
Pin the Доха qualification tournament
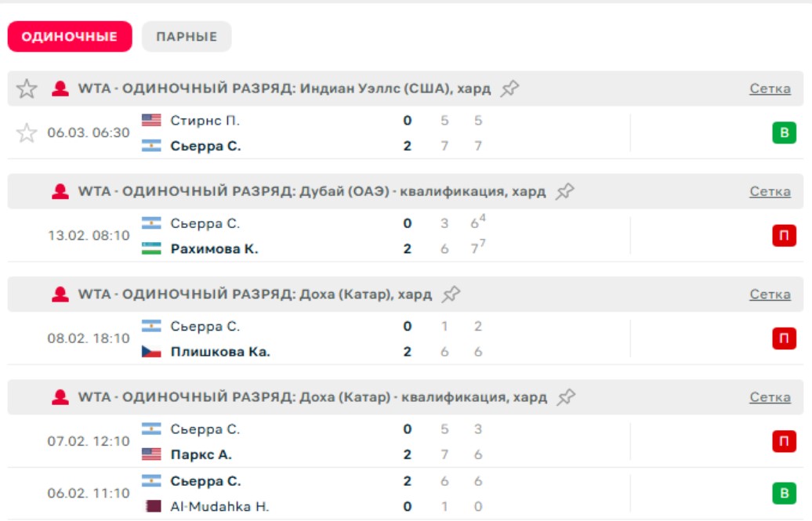(566, 397)
